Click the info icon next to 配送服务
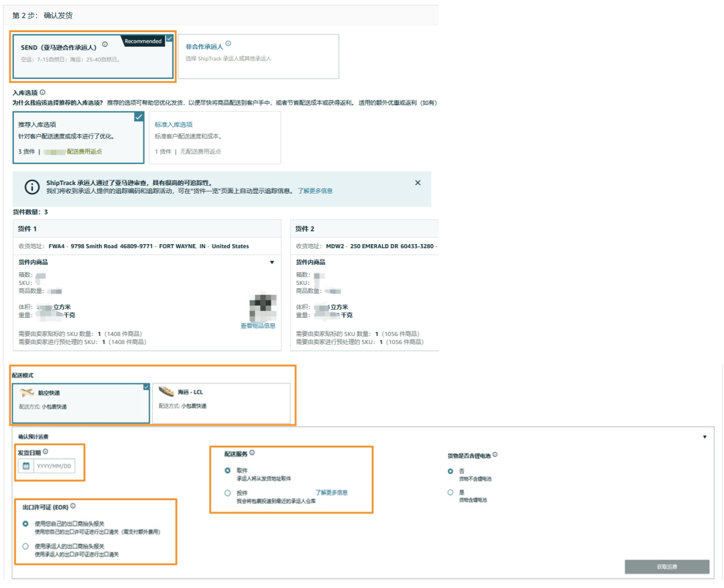 click(252, 453)
